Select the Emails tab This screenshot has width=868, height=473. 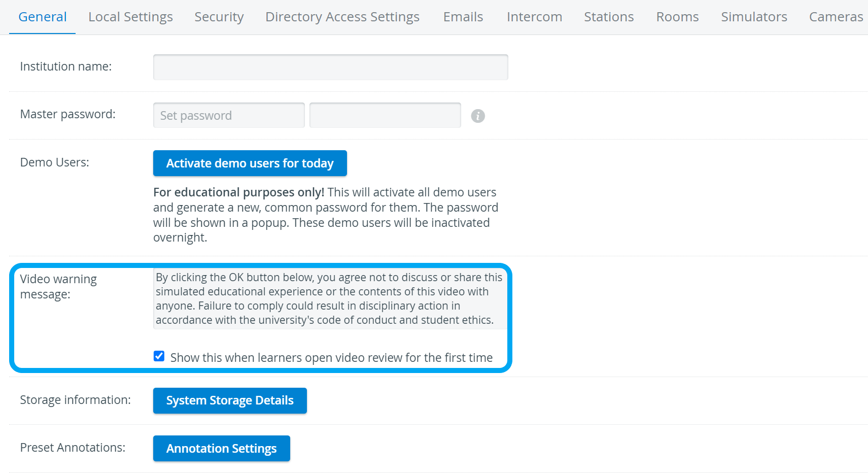463,17
